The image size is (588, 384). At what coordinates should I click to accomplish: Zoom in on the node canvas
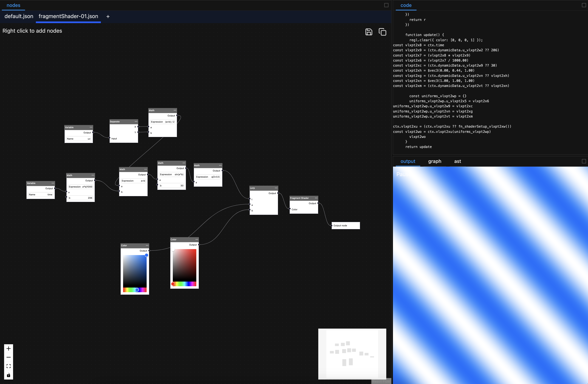8,349
